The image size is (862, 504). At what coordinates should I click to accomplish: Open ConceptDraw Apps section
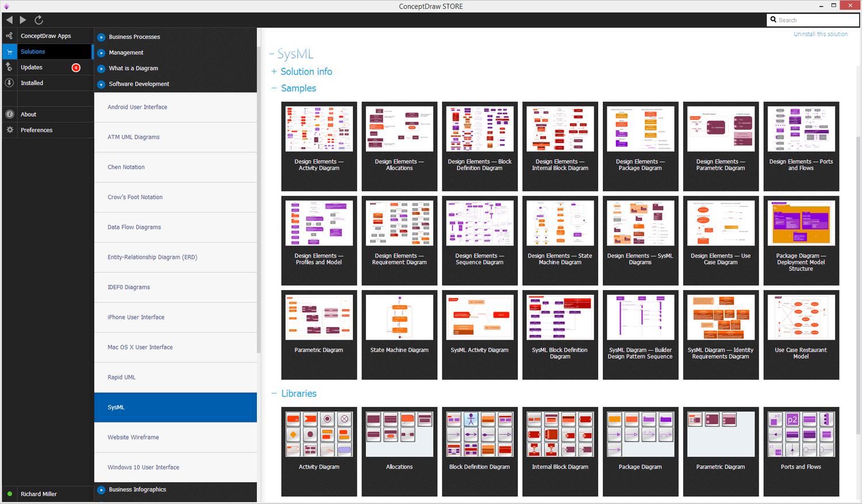coord(46,36)
